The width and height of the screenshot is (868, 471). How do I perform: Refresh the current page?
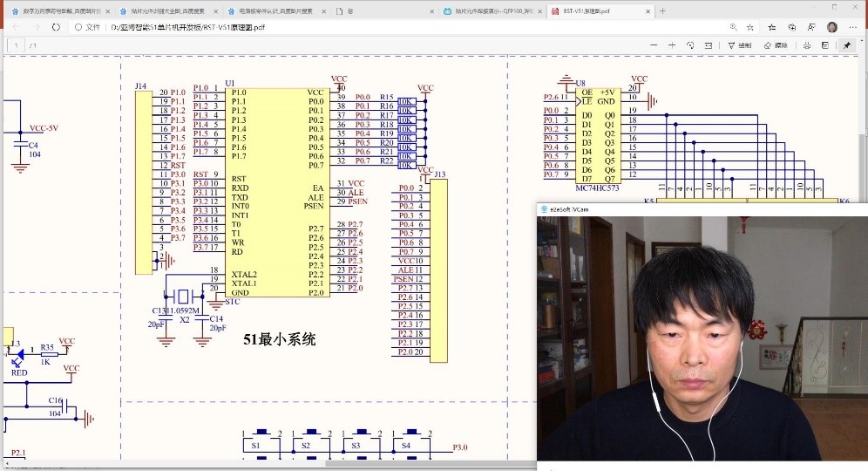[x=56, y=27]
